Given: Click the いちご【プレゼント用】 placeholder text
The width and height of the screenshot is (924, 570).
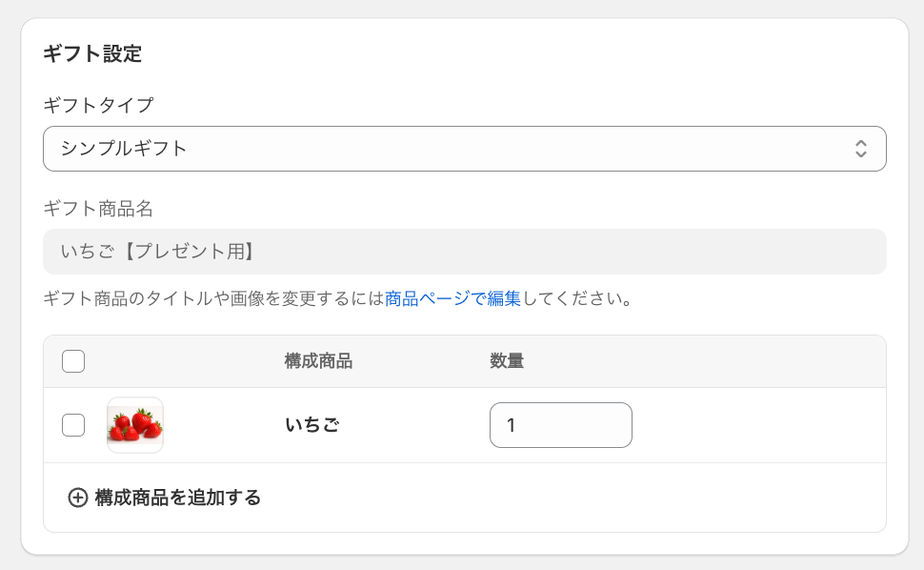Looking at the screenshot, I should click(157, 252).
